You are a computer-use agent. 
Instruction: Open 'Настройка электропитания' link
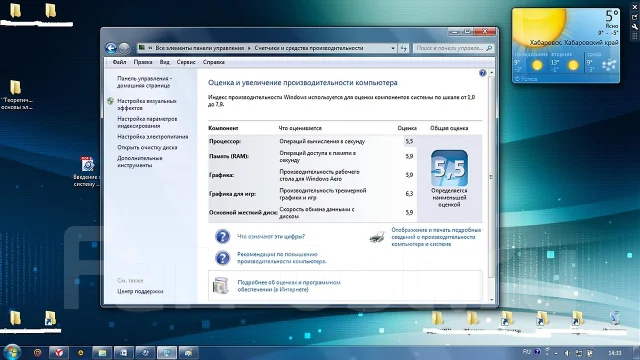tap(153, 137)
